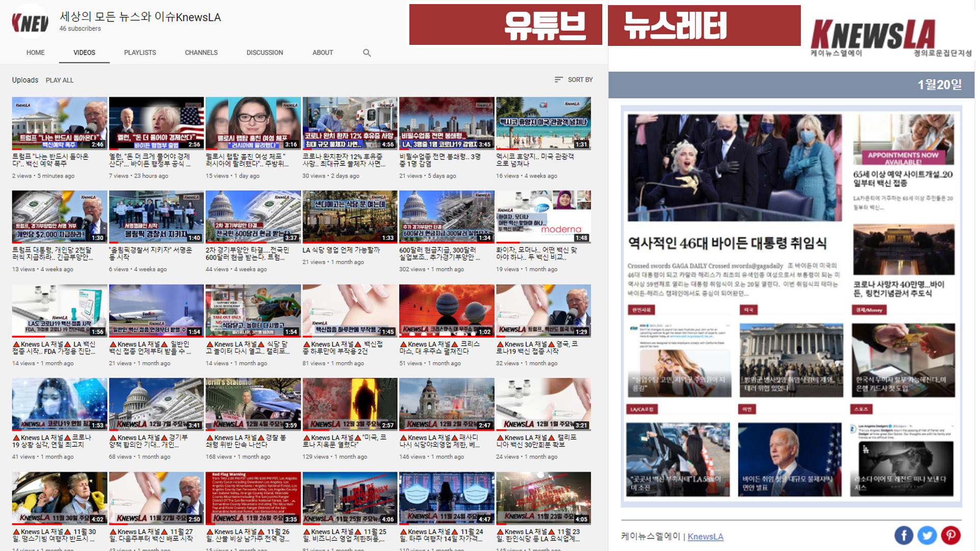980x551 pixels.
Task: Open the 12월 3일 주요뉴스 2:57 video
Action: click(350, 404)
